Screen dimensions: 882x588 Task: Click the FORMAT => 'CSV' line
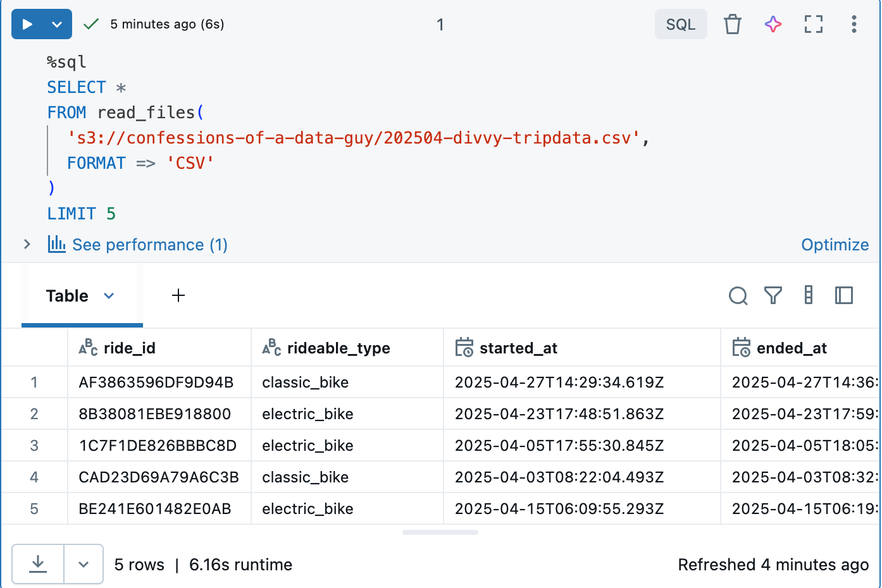tap(140, 163)
